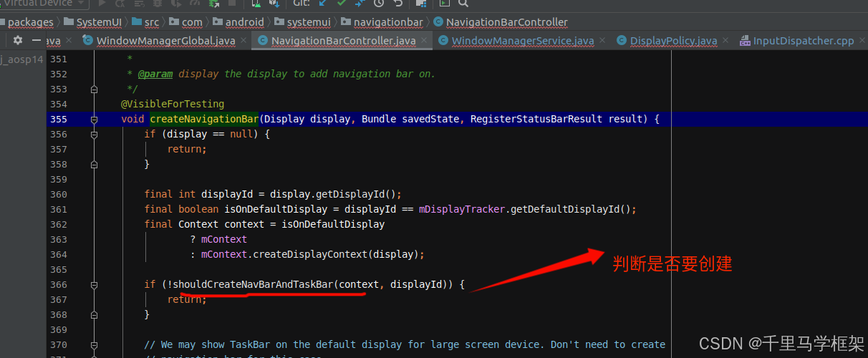868x358 pixels.
Task: Place cursor on createNavigationBar method name
Action: [204, 119]
